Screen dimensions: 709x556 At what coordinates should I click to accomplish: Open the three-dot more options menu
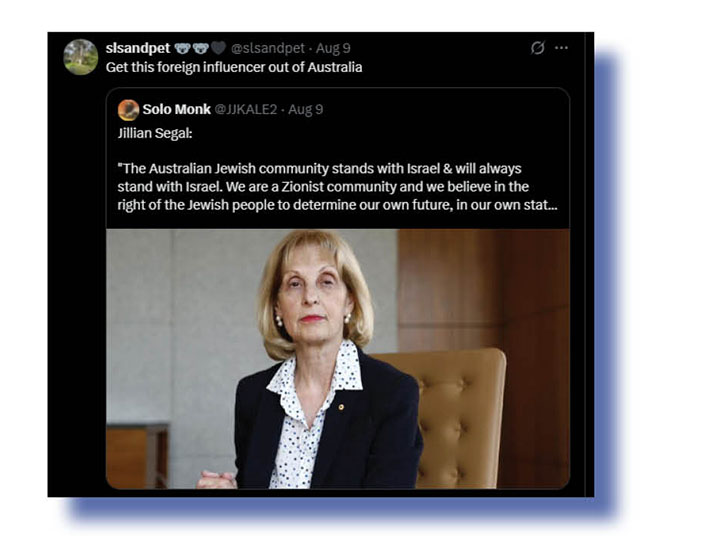click(561, 47)
